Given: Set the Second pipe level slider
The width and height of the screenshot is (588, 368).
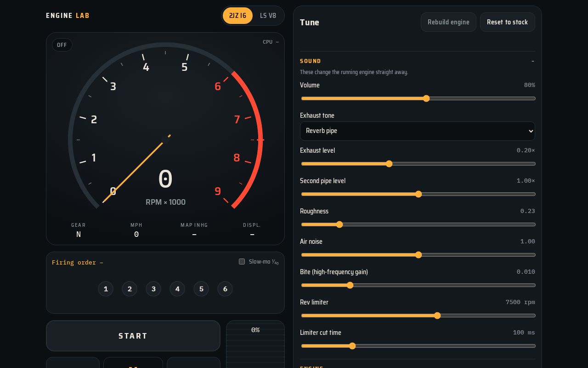Looking at the screenshot, I should tap(418, 194).
